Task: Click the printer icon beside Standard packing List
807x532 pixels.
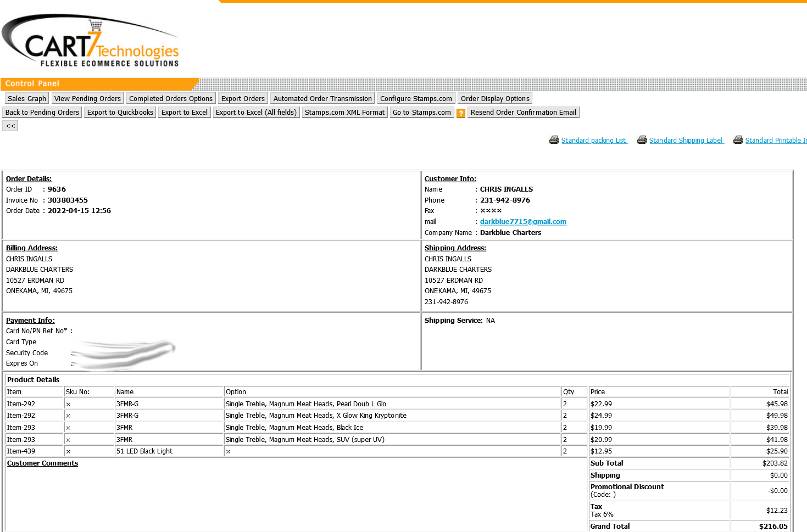Action: (x=554, y=140)
